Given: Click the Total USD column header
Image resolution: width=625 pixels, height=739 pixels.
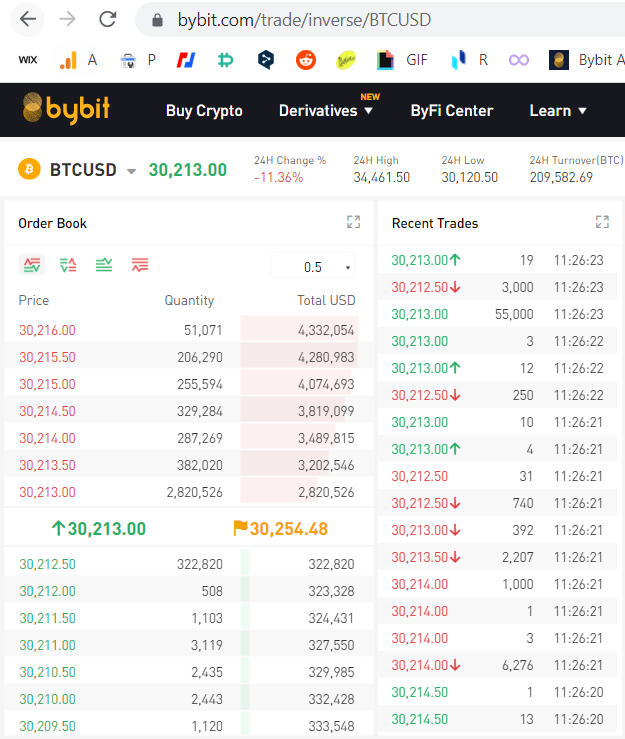Looking at the screenshot, I should [326, 300].
